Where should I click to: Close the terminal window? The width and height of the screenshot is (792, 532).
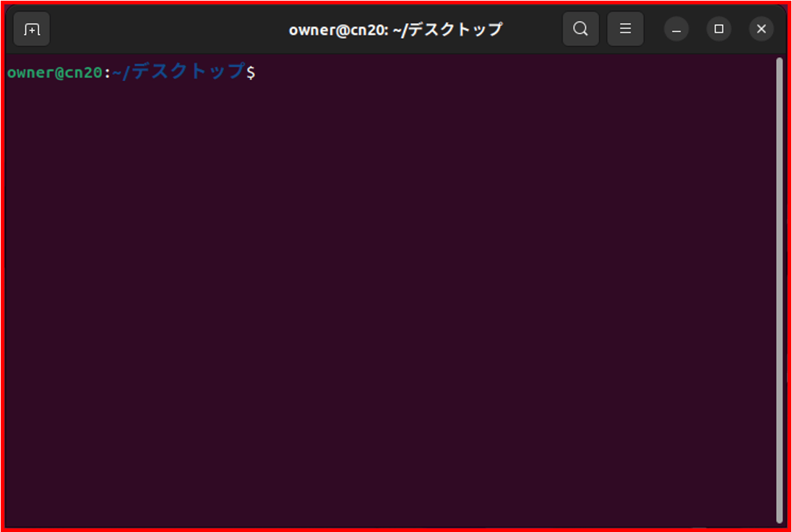[761, 30]
